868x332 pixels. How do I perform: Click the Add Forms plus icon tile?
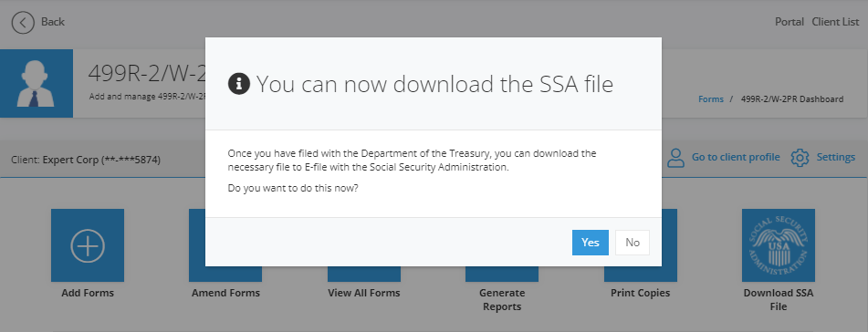pyautogui.click(x=88, y=245)
